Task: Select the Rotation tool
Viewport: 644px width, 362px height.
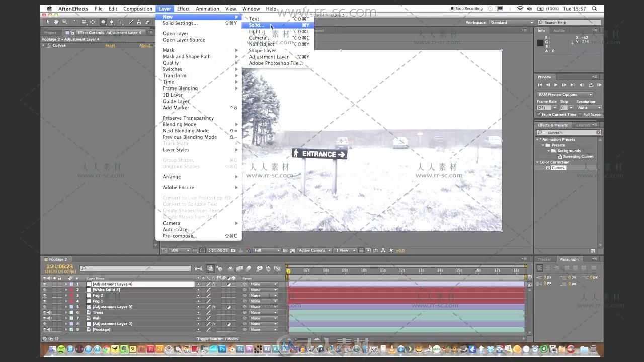Action: coord(75,22)
